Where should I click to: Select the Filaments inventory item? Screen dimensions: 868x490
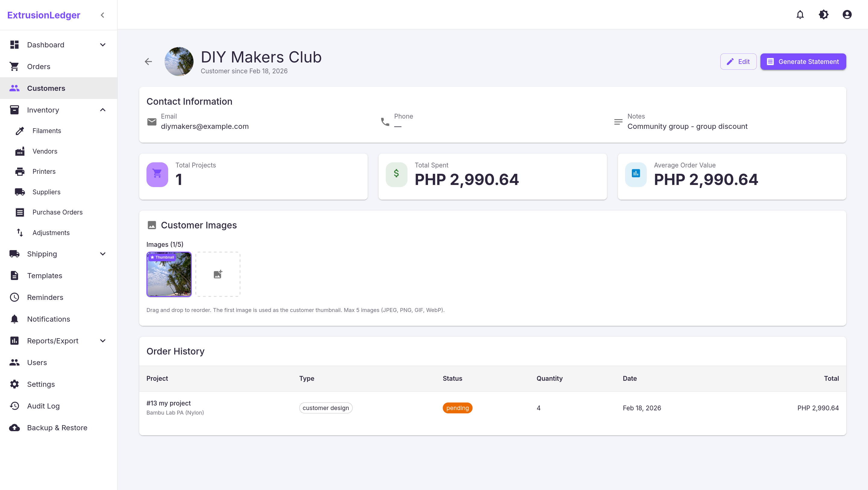click(x=47, y=131)
